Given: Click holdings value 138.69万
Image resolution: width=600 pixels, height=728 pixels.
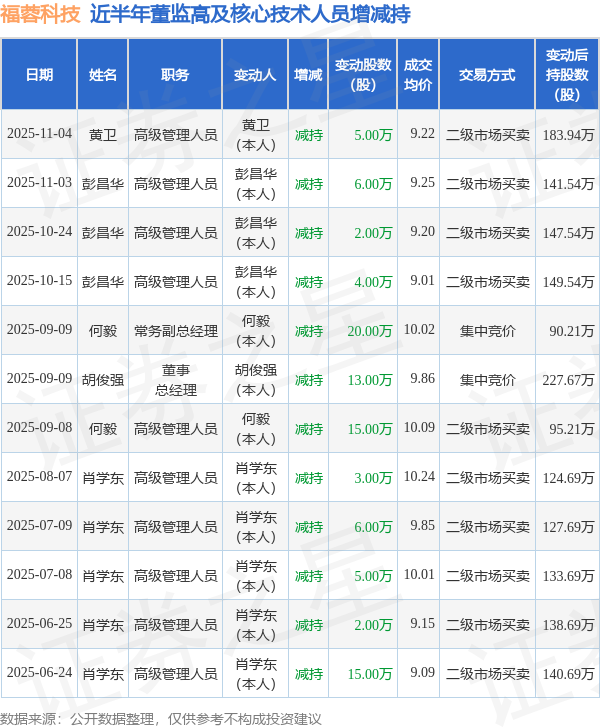Looking at the screenshot, I should [568, 625].
